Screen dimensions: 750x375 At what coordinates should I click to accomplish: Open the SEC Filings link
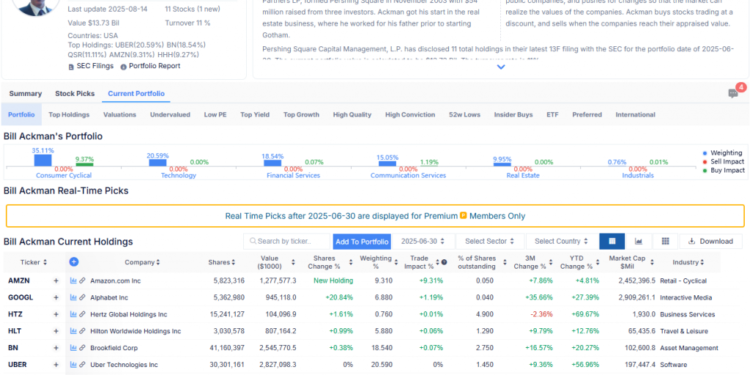point(95,66)
